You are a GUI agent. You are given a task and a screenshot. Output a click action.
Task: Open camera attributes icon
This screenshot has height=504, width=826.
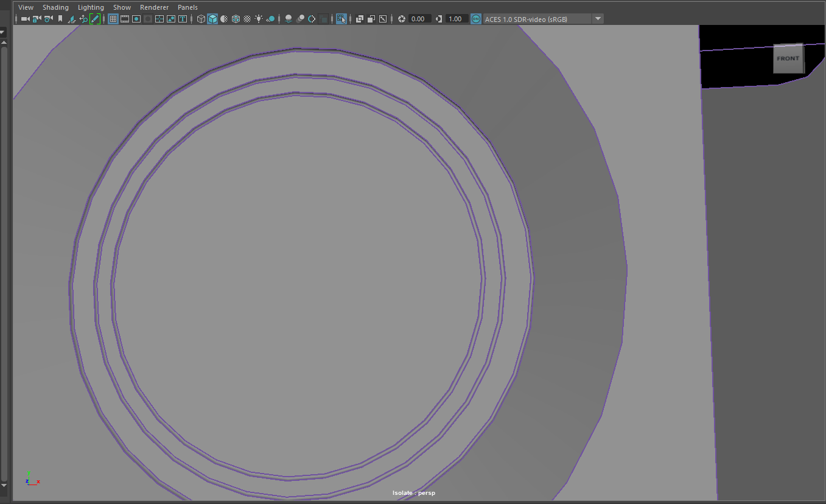click(48, 19)
